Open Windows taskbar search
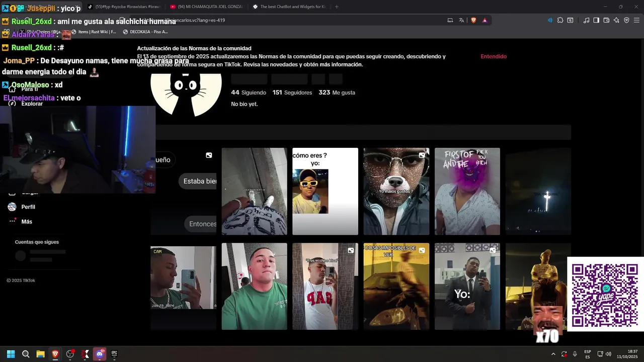644x362 pixels. coord(26,354)
